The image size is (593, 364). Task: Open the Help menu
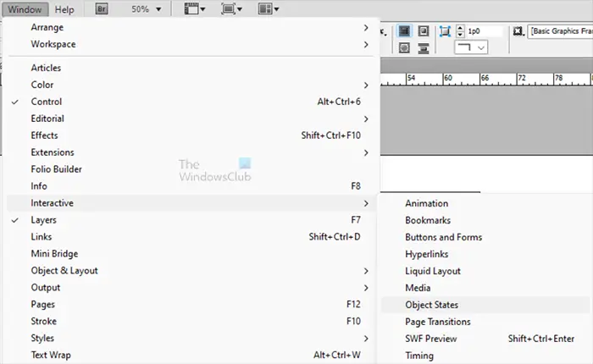pyautogui.click(x=64, y=9)
